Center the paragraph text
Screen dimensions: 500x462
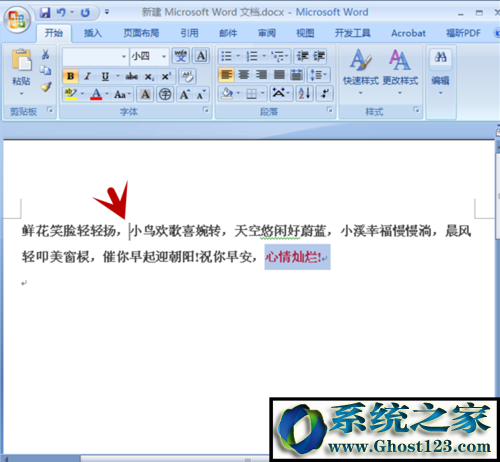pos(244,75)
